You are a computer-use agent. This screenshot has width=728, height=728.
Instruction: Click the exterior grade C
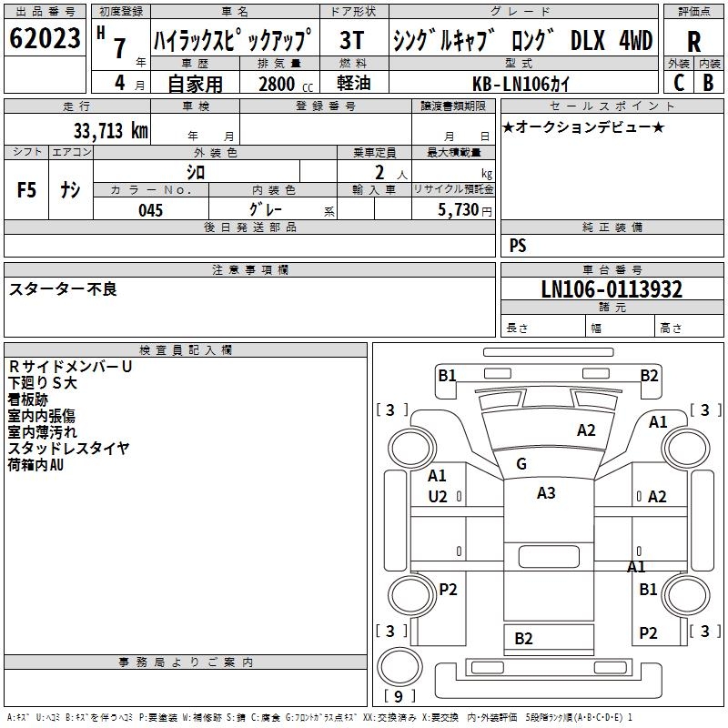point(679,83)
